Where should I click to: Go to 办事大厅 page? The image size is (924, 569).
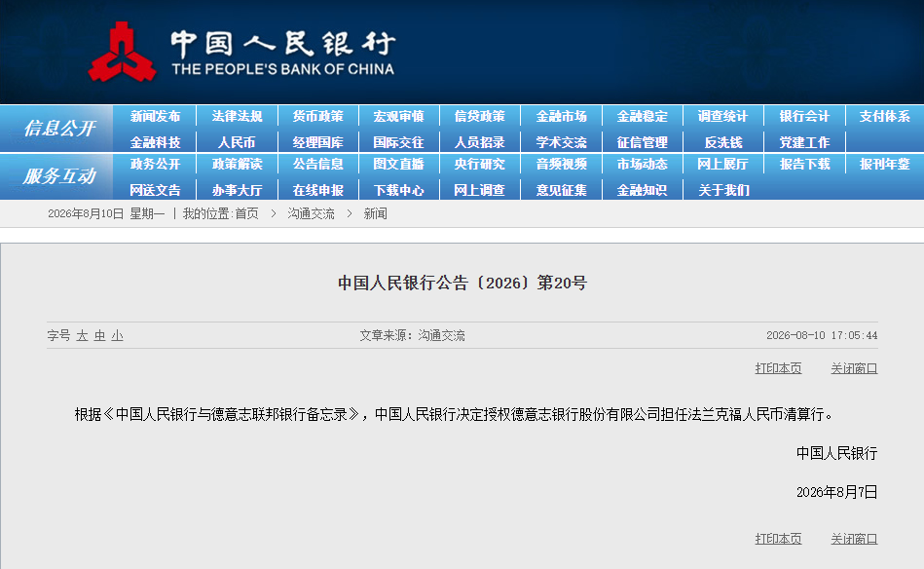[x=237, y=190]
